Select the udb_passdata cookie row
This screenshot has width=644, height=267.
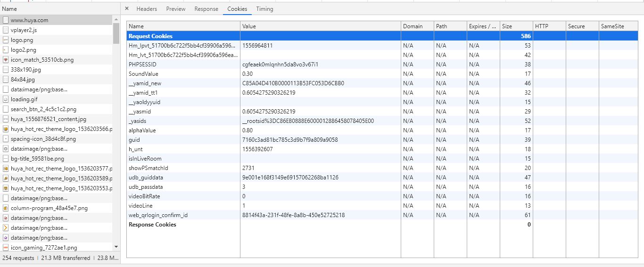382,187
